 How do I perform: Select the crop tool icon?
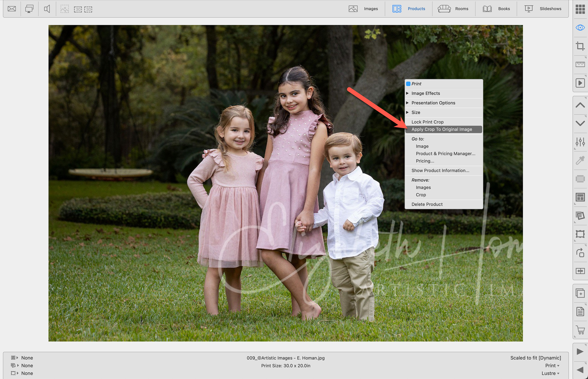[580, 46]
